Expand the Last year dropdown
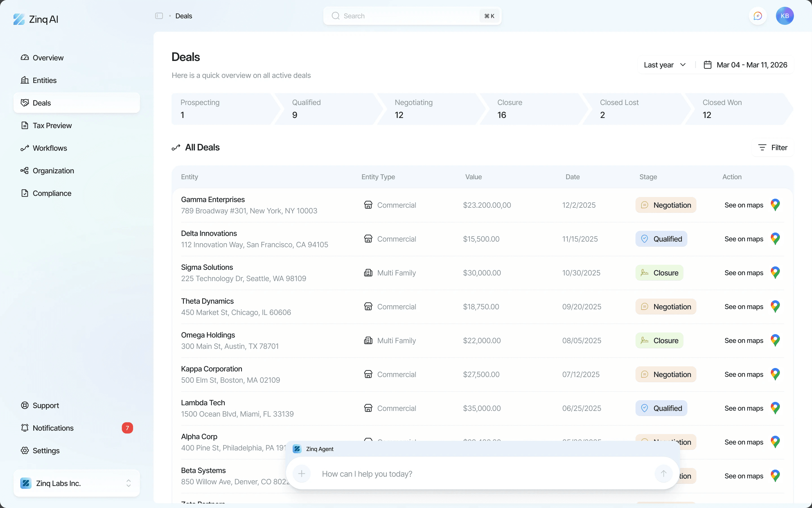This screenshot has width=812, height=508. (x=665, y=65)
